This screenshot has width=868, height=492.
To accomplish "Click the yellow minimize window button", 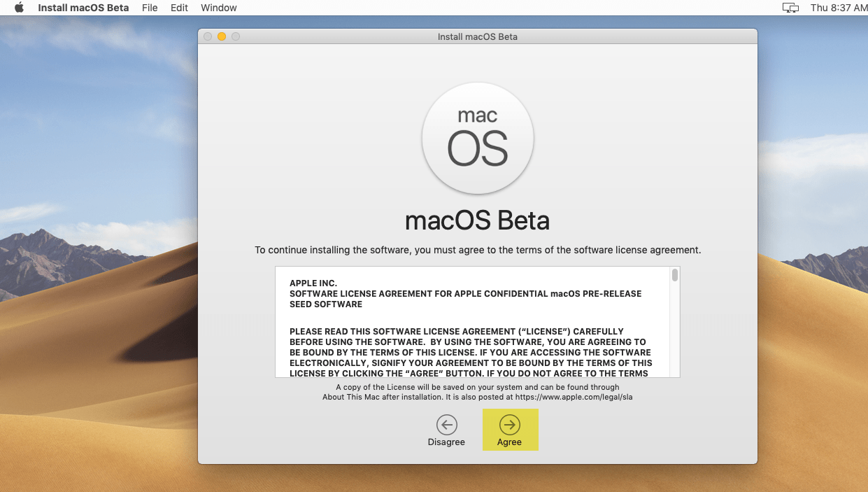I will pyautogui.click(x=222, y=36).
